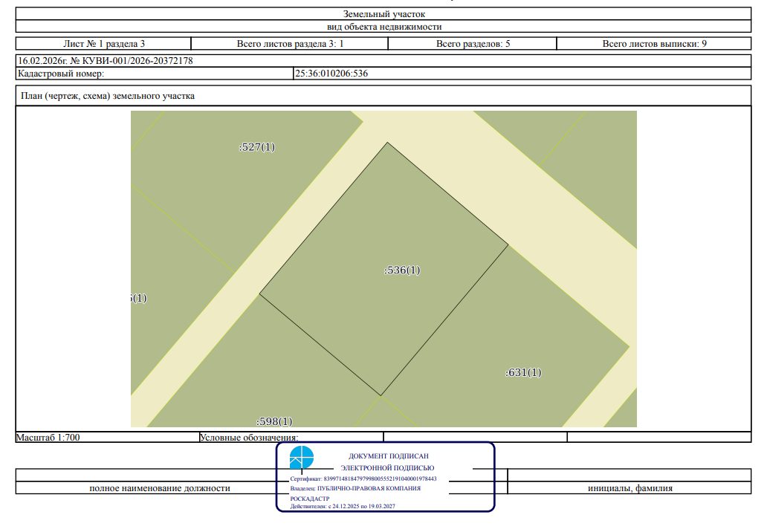Click the «Всего разделов: 5» cell
Screen dimensions: 767x532
click(x=473, y=44)
